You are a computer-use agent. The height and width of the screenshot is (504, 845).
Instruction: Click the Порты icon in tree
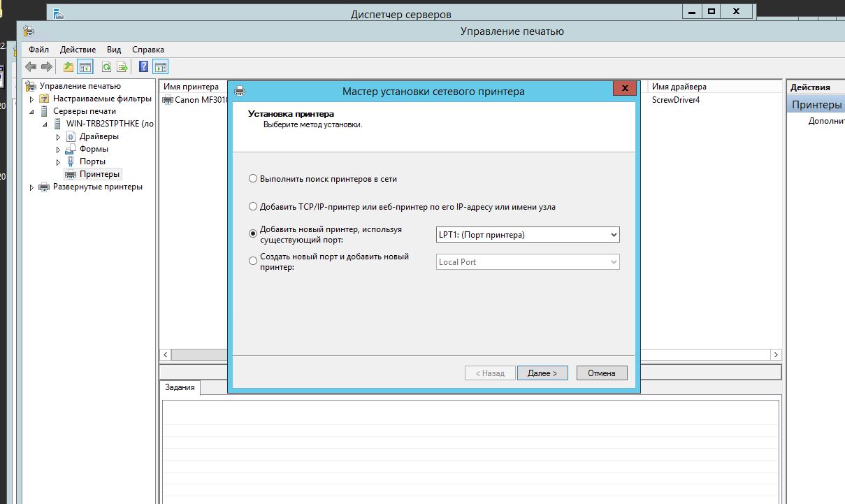[x=71, y=161]
